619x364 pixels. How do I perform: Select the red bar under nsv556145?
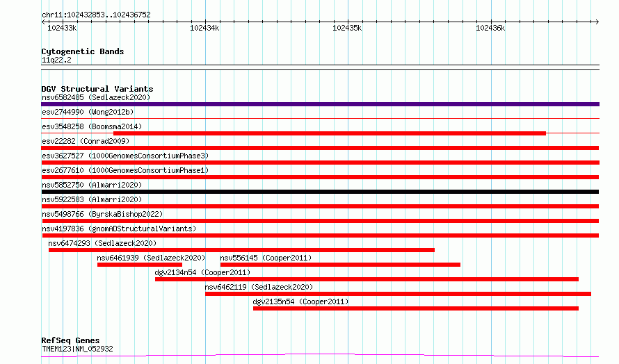tap(340, 265)
